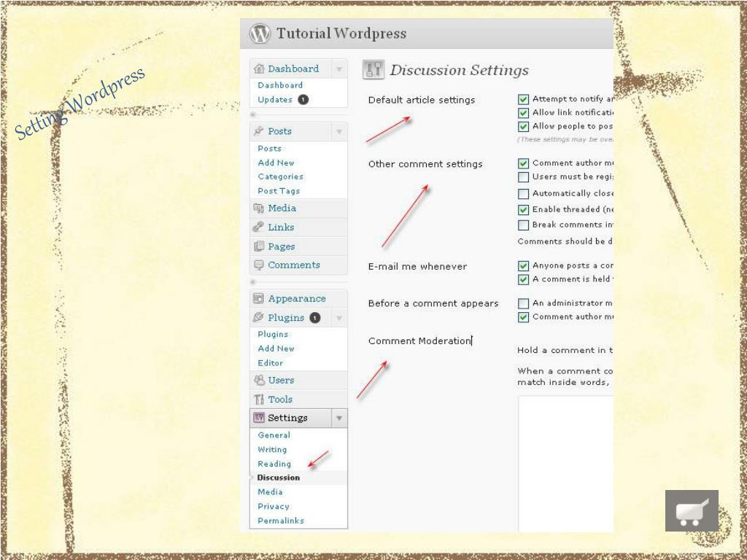Click the WordPress logo icon in header

pyautogui.click(x=260, y=34)
